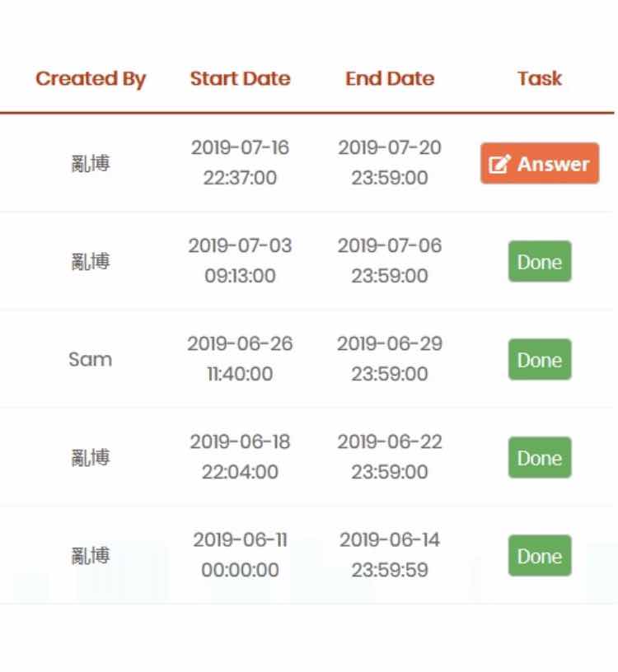The width and height of the screenshot is (618, 672).
Task: Select creator name Sam
Action: click(x=91, y=360)
